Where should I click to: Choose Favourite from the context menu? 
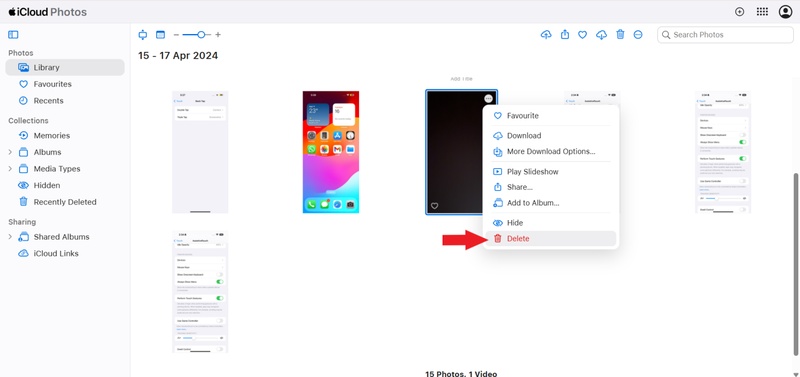(x=551, y=116)
